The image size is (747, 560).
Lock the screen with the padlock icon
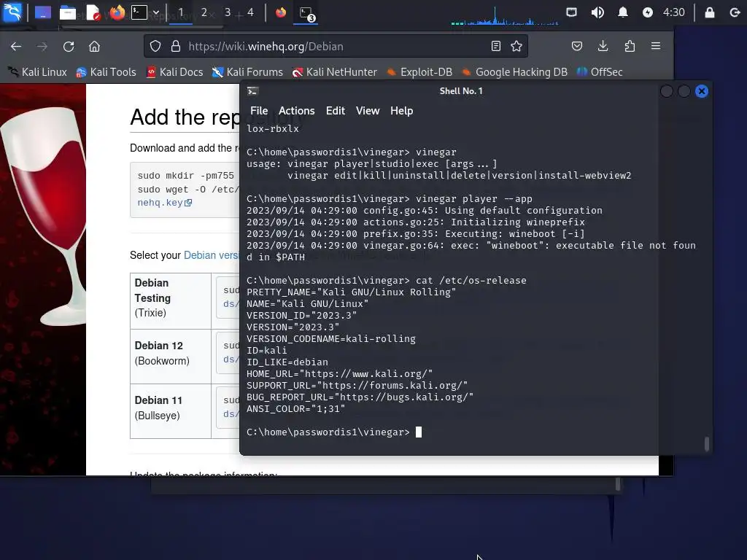coord(709,12)
